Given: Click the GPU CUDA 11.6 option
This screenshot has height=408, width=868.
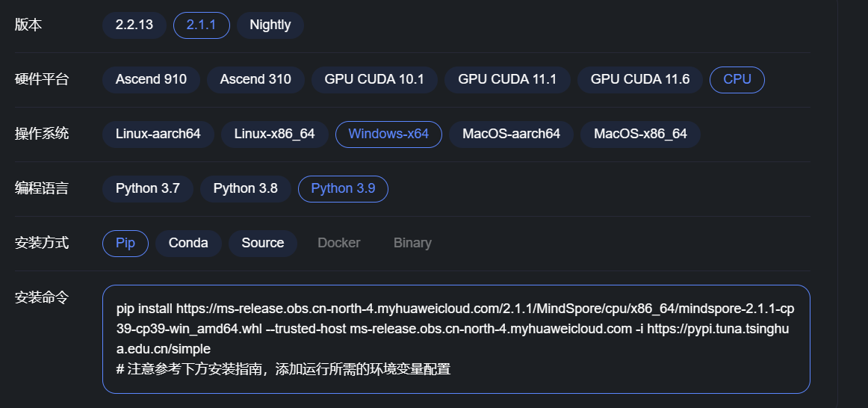Looking at the screenshot, I should (640, 79).
